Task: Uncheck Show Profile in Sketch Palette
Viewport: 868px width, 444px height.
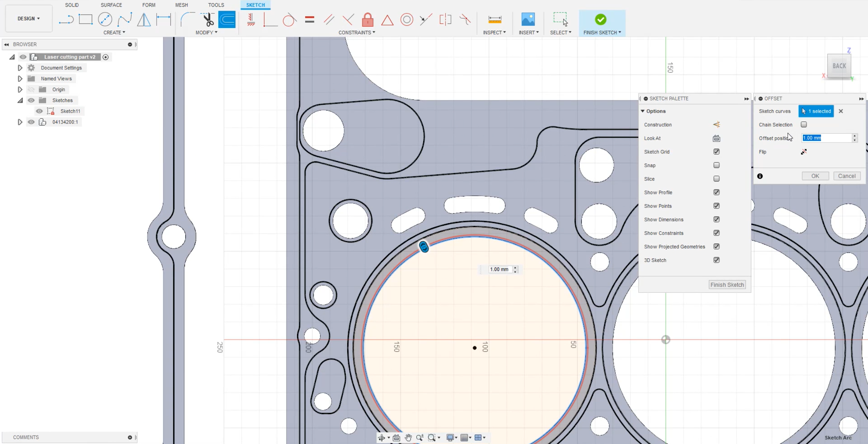Action: [716, 192]
